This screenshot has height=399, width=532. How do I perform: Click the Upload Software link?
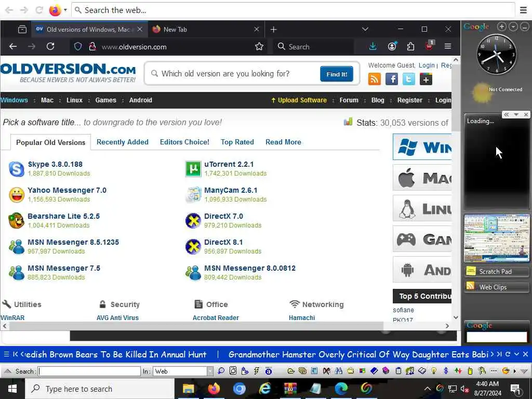pos(299,100)
